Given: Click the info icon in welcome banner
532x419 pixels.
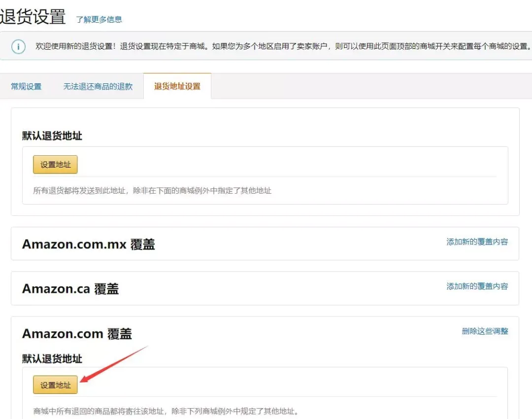Looking at the screenshot, I should click(x=18, y=46).
